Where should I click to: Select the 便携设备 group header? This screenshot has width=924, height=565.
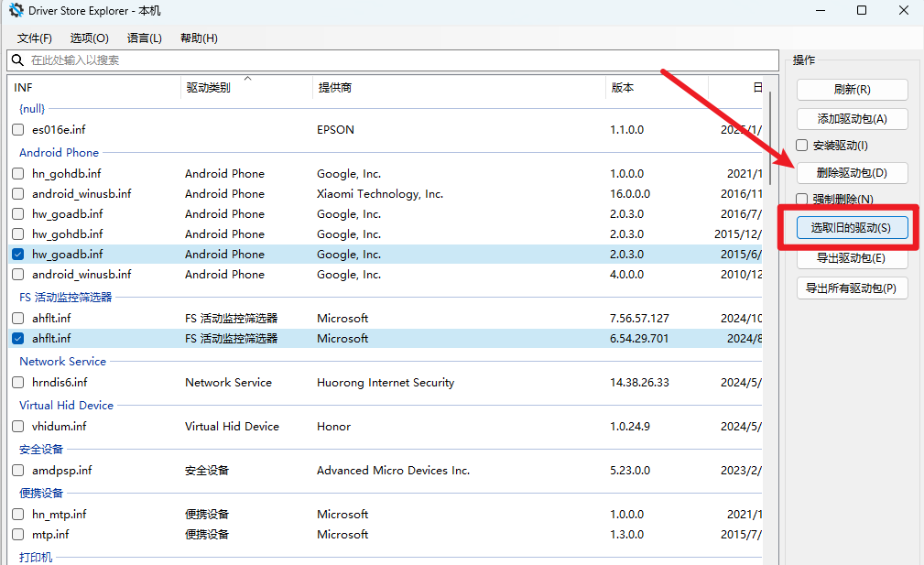(x=41, y=494)
